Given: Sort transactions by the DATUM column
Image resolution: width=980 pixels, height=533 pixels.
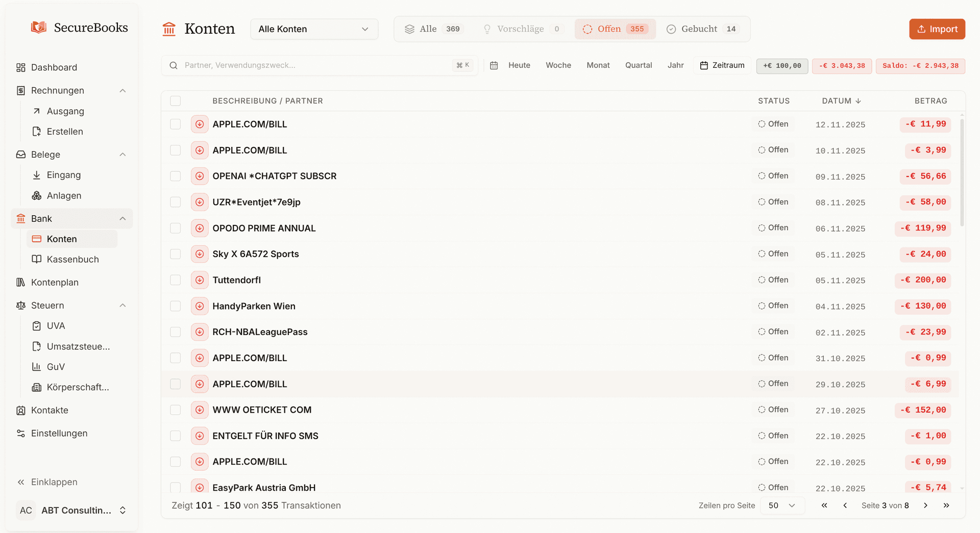Looking at the screenshot, I should pos(841,101).
